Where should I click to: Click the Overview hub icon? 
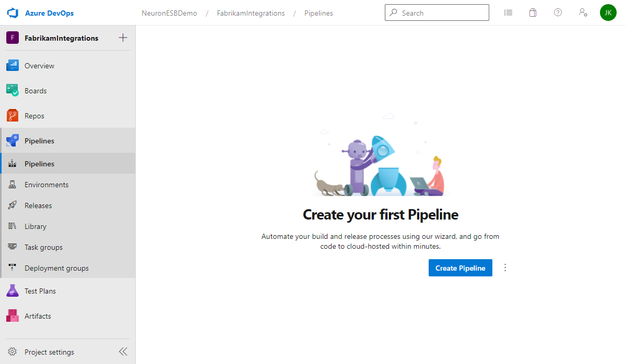click(13, 66)
